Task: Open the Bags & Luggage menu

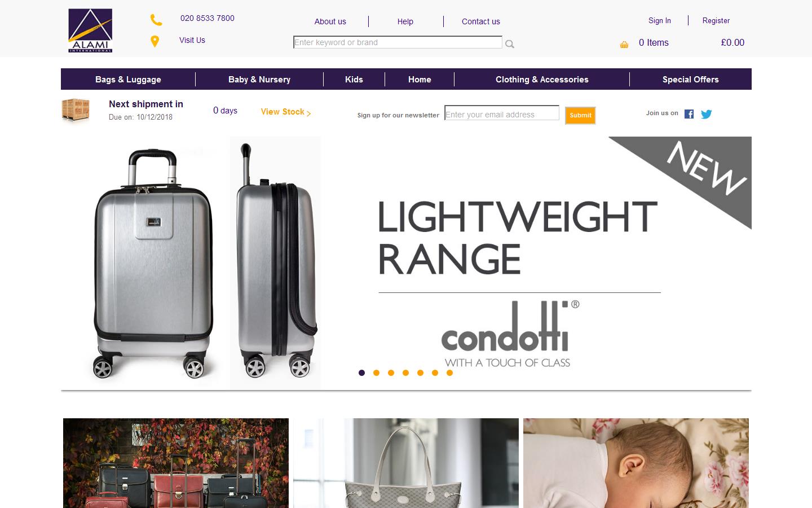Action: [x=128, y=80]
